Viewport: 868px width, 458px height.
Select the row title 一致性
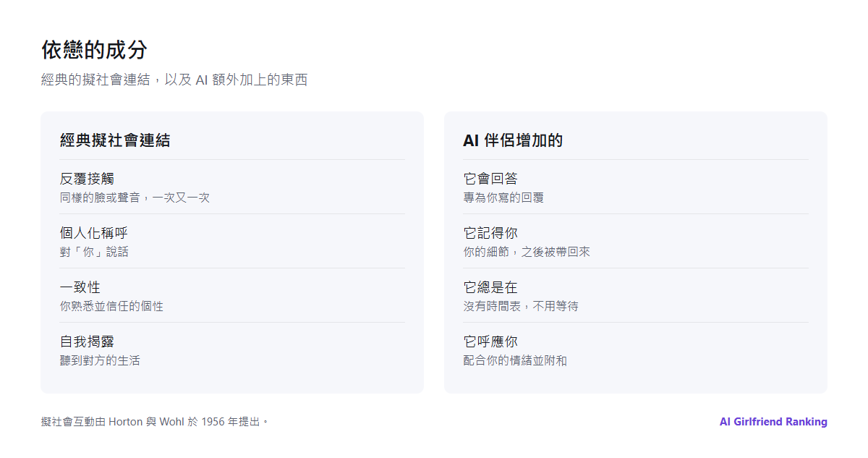tap(80, 287)
